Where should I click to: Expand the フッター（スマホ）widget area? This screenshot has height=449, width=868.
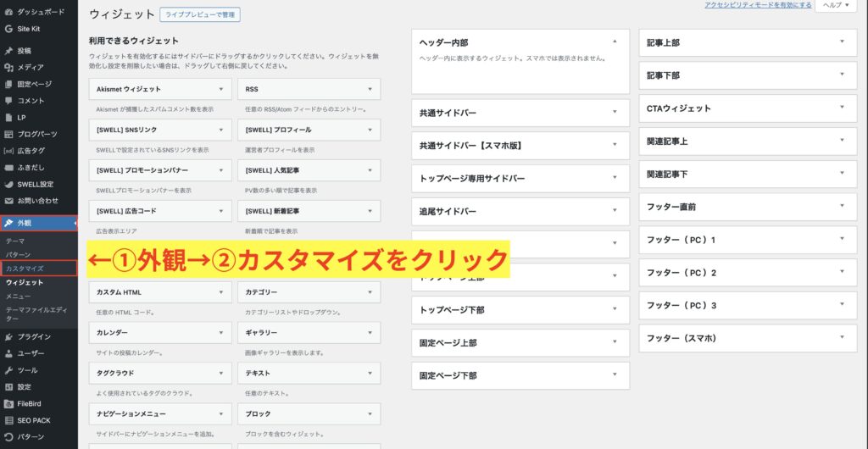pyautogui.click(x=842, y=338)
